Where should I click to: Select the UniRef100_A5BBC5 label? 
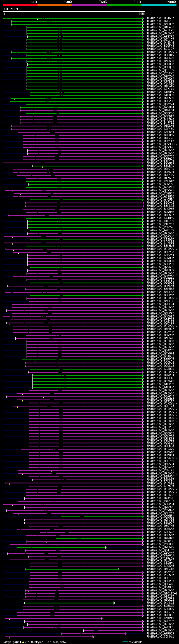(x=161, y=24)
